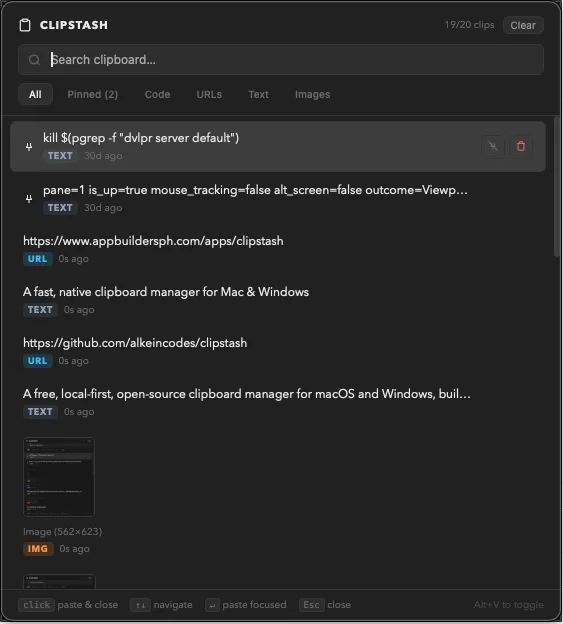Screen dimensions: 563x624
Task: Click TEXT badge under pane=1 clip
Action: [x=60, y=208]
